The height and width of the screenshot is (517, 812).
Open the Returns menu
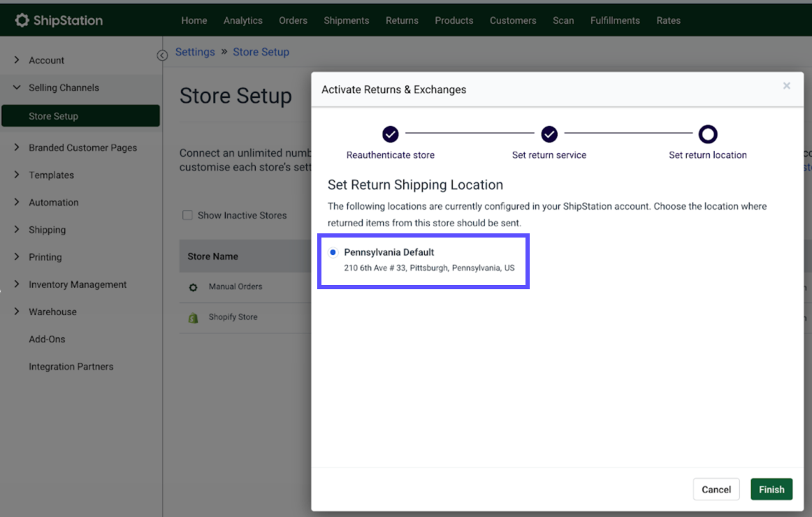[x=402, y=20]
